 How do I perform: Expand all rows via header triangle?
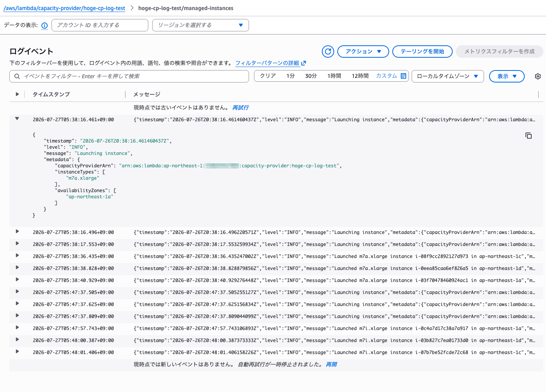point(17,94)
